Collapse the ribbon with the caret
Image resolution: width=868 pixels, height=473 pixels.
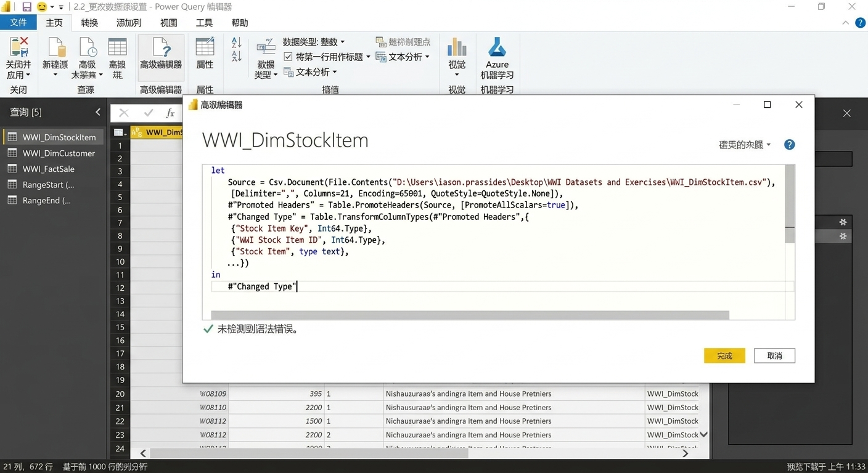click(x=845, y=23)
